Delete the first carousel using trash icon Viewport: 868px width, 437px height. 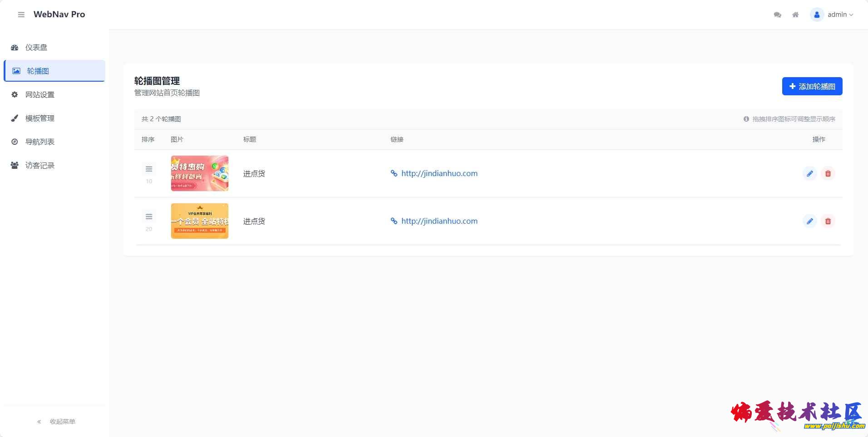point(828,173)
